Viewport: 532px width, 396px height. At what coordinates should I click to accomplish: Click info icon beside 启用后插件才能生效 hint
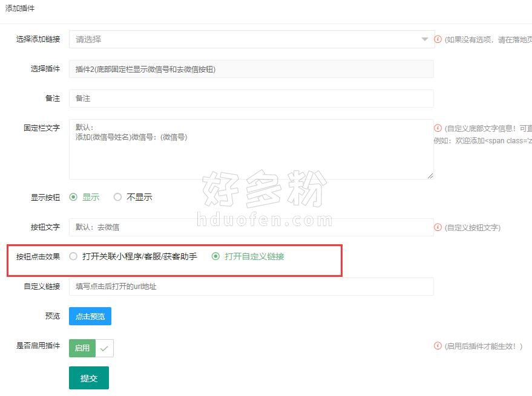point(438,345)
